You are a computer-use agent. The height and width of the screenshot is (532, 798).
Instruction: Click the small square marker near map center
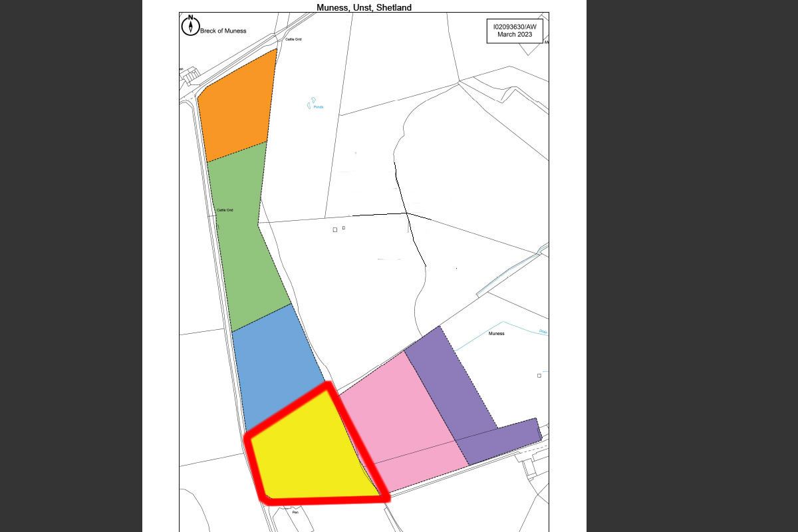click(335, 230)
